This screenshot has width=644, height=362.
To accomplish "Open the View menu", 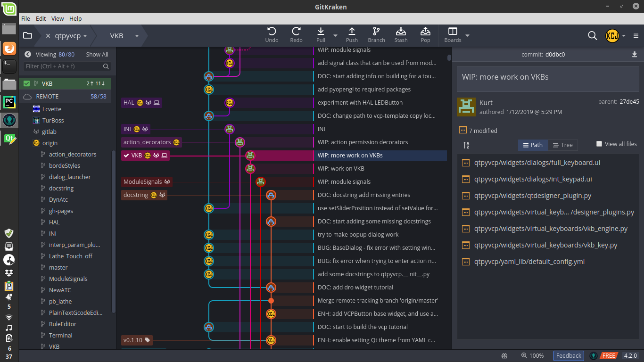I will point(58,18).
